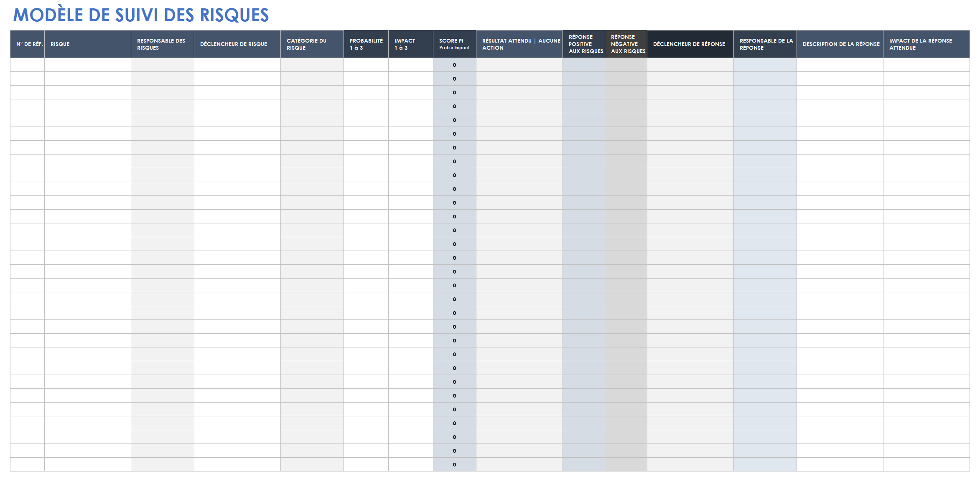Click the "IMPACT DE LA RÉPONSE ATTENDUE" header
Viewport: 980px width, 479px height.
pos(927,44)
